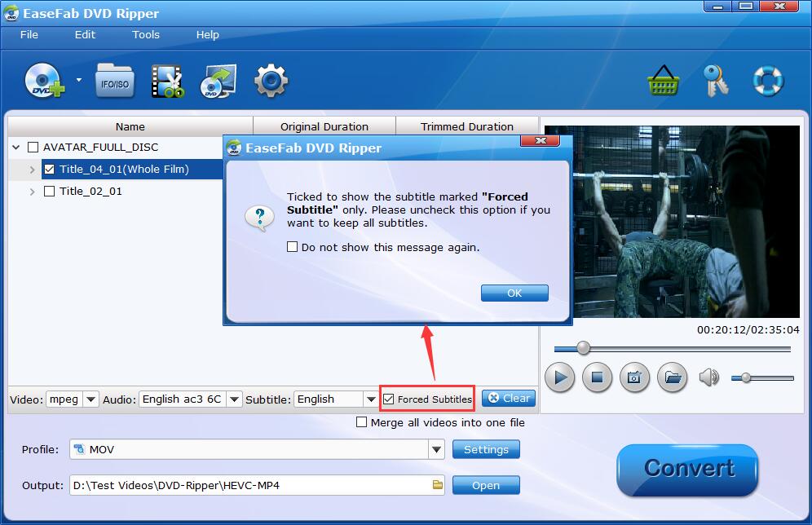Check the Title_02_01 checkbox
This screenshot has width=812, height=525.
point(49,191)
